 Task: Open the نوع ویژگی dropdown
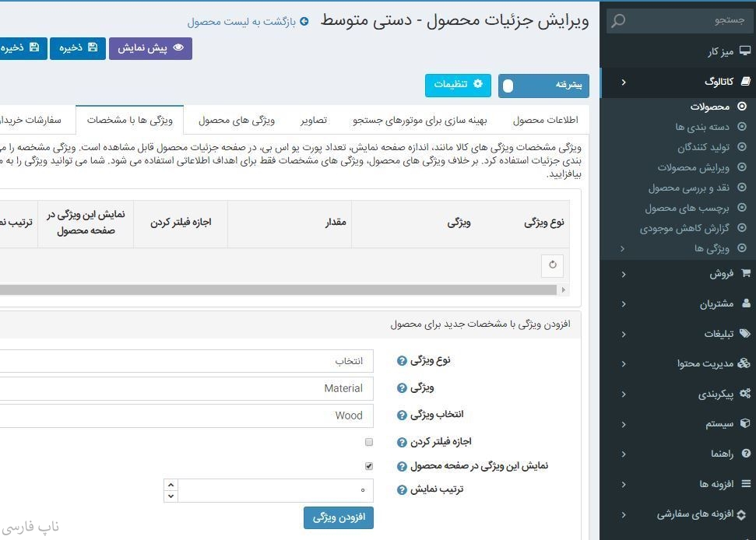point(187,361)
